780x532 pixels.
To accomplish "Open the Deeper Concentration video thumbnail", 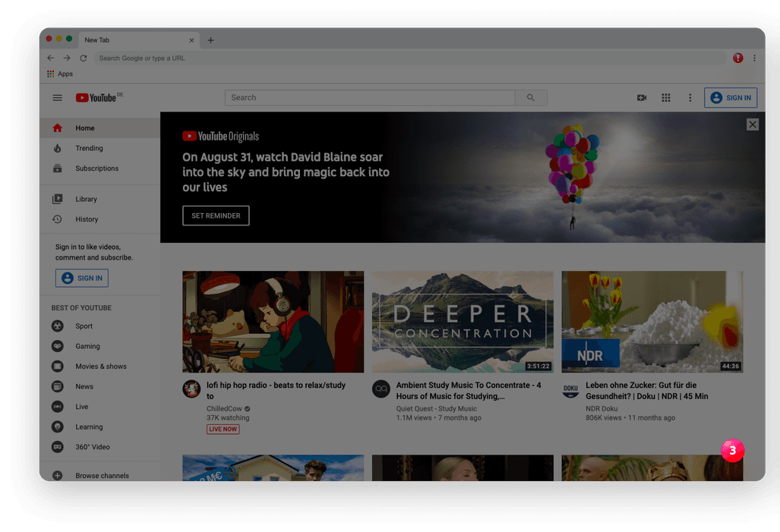I will 463,322.
